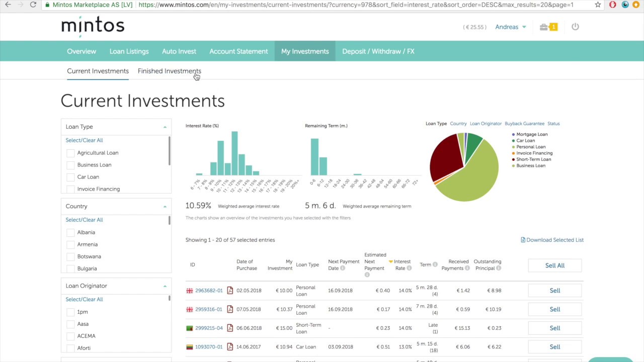Screen dimensions: 644x362
Task: Switch to Finished Investments subtab
Action: pyautogui.click(x=169, y=71)
